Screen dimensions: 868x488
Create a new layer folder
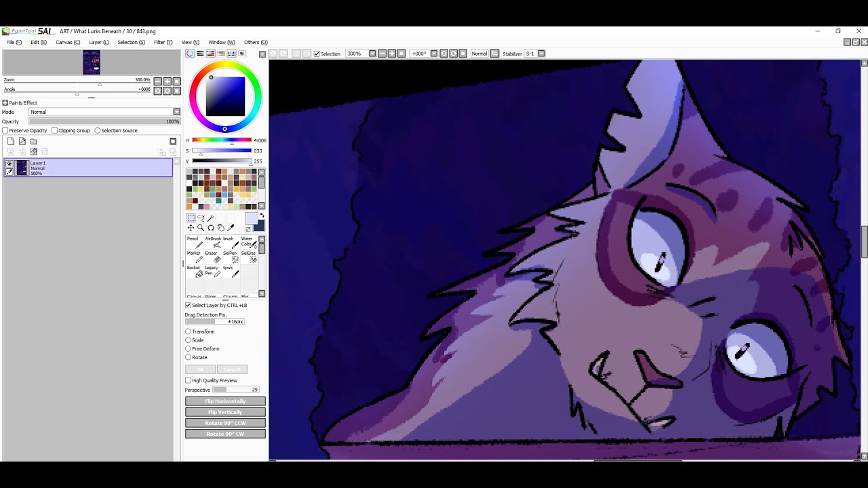click(x=33, y=141)
